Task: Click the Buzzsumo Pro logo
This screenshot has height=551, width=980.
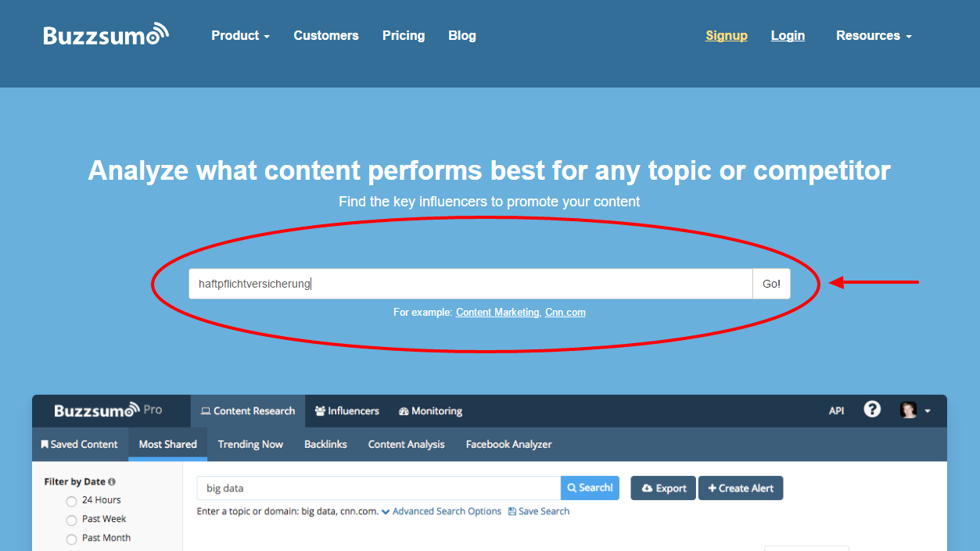Action: [x=108, y=410]
